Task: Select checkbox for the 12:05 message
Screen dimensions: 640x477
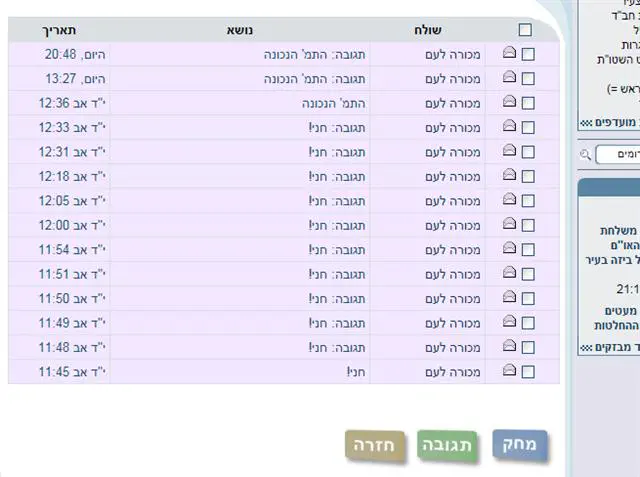Action: coord(528,200)
